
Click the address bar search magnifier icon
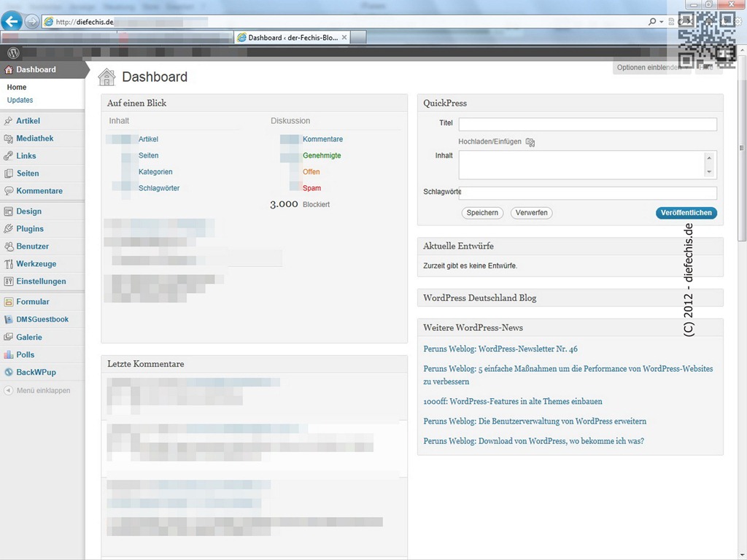[651, 21]
